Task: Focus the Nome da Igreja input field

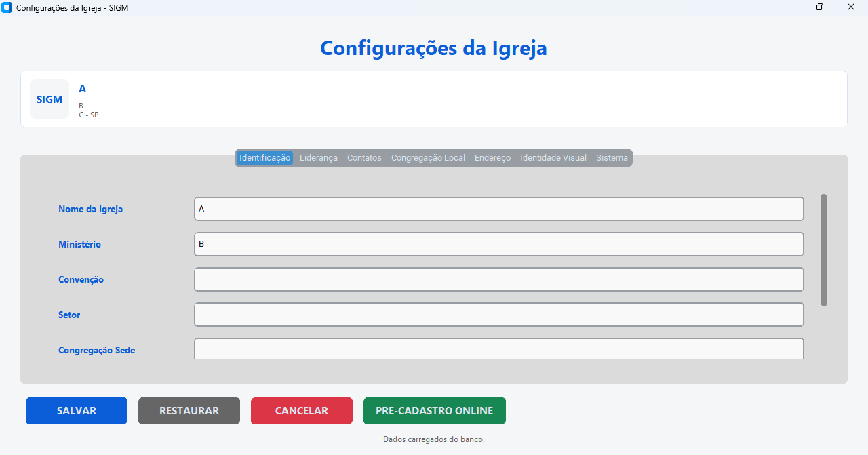Action: (x=499, y=209)
